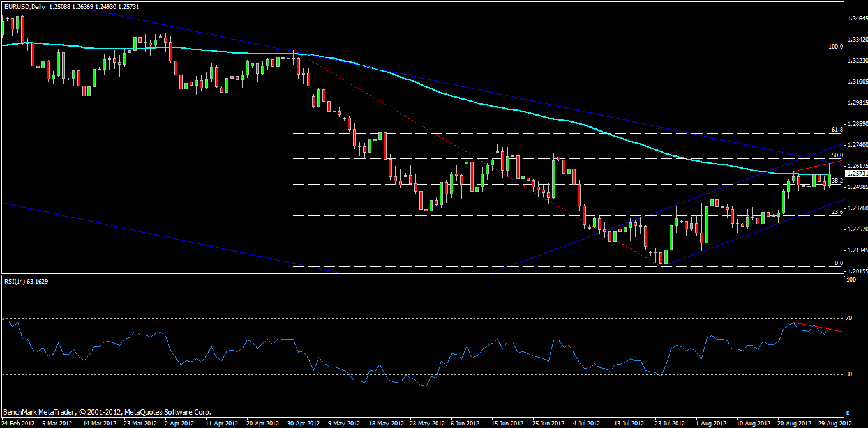Select the 30 Apr 2012 time axis label

pos(304,423)
